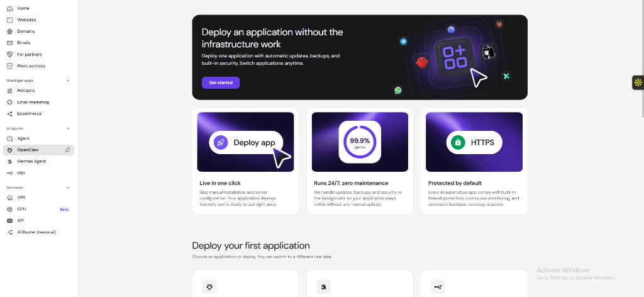This screenshot has height=297, width=644.
Task: Click the AI Router icon
Action: coord(10,232)
